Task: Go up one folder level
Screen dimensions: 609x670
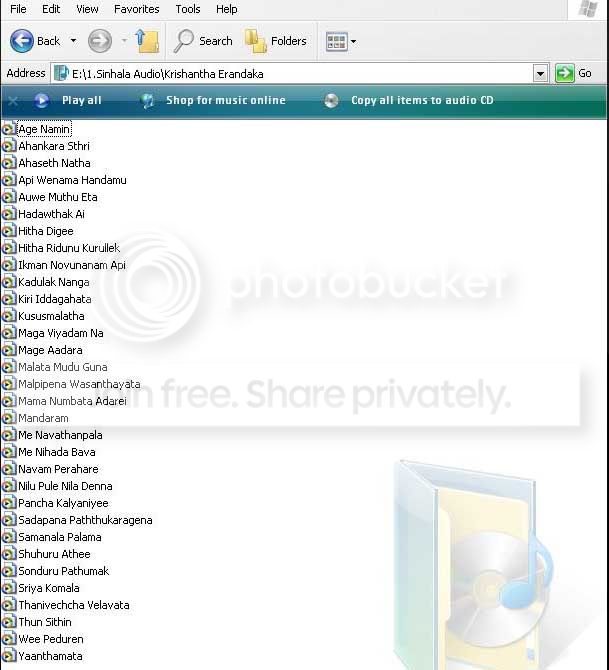Action: click(147, 41)
